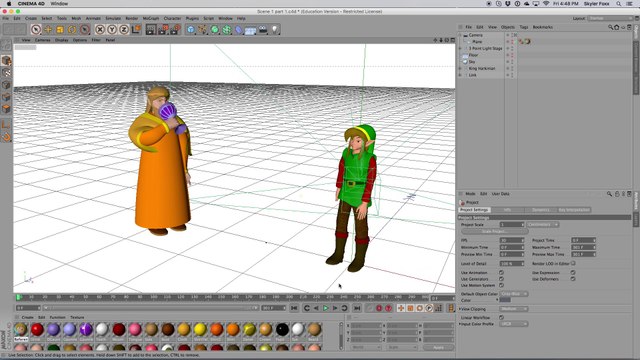Expand the Link object hierarchy
The image size is (640, 360).
click(x=460, y=75)
